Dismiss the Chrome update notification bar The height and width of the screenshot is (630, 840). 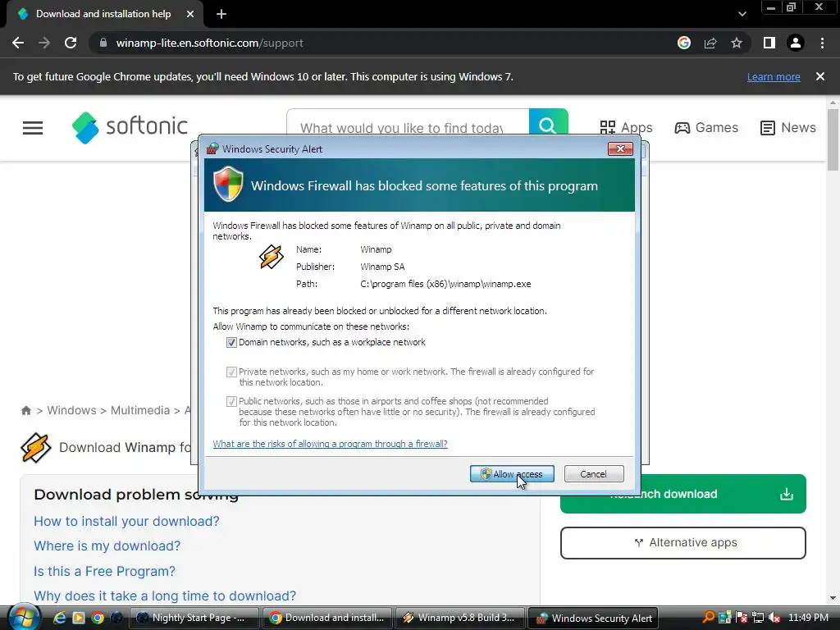coord(819,76)
